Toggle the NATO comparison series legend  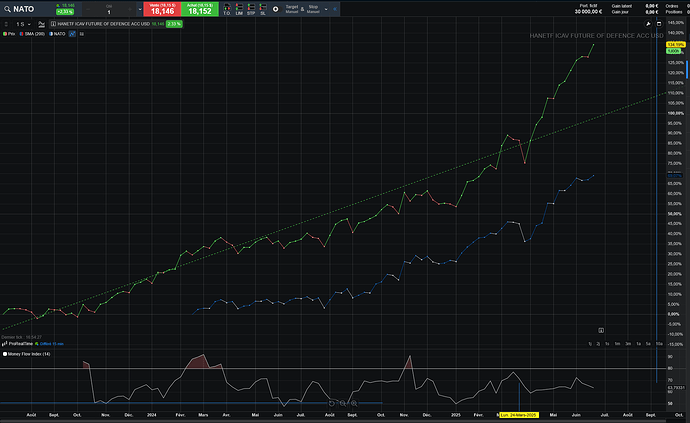point(57,33)
